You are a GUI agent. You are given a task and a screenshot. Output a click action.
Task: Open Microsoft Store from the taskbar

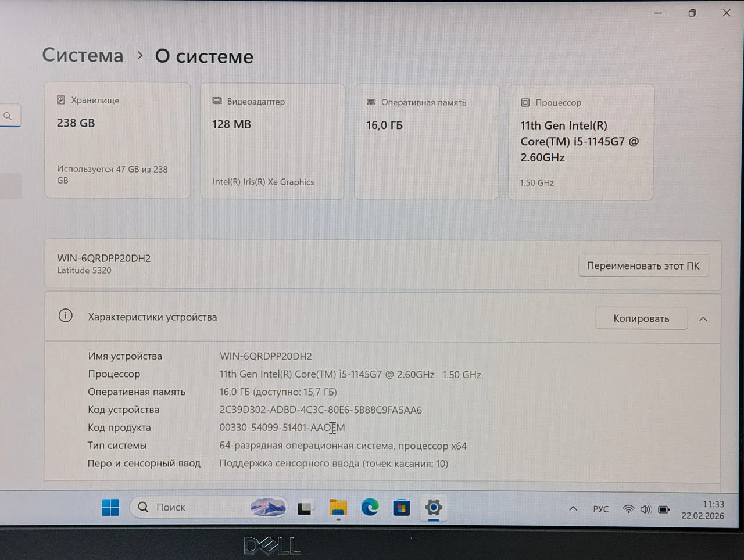click(x=401, y=508)
